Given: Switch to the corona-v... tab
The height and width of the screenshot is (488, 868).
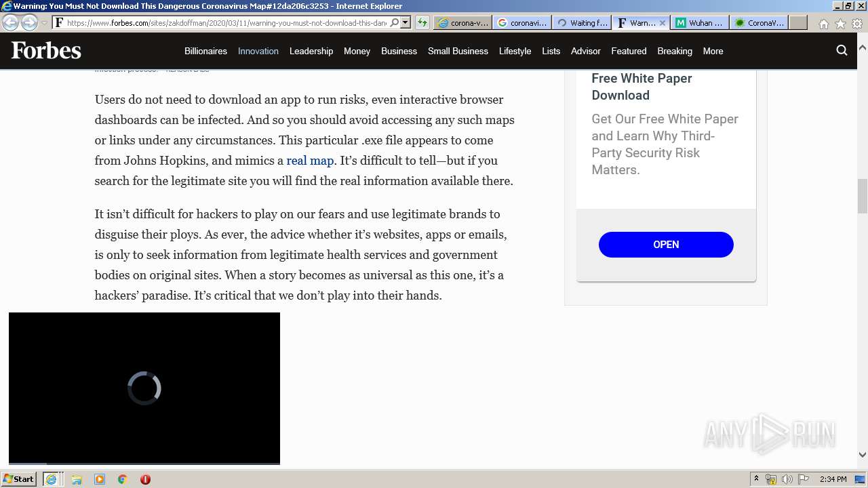Looking at the screenshot, I should tap(463, 22).
